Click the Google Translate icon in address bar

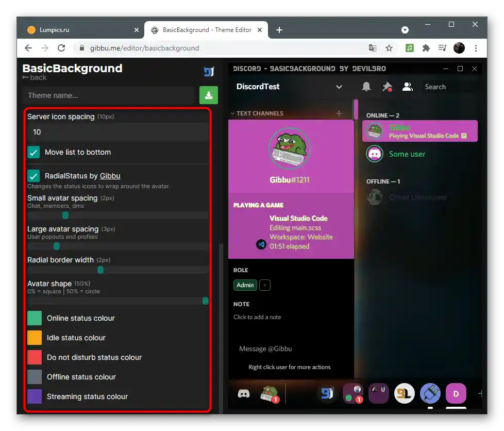372,48
